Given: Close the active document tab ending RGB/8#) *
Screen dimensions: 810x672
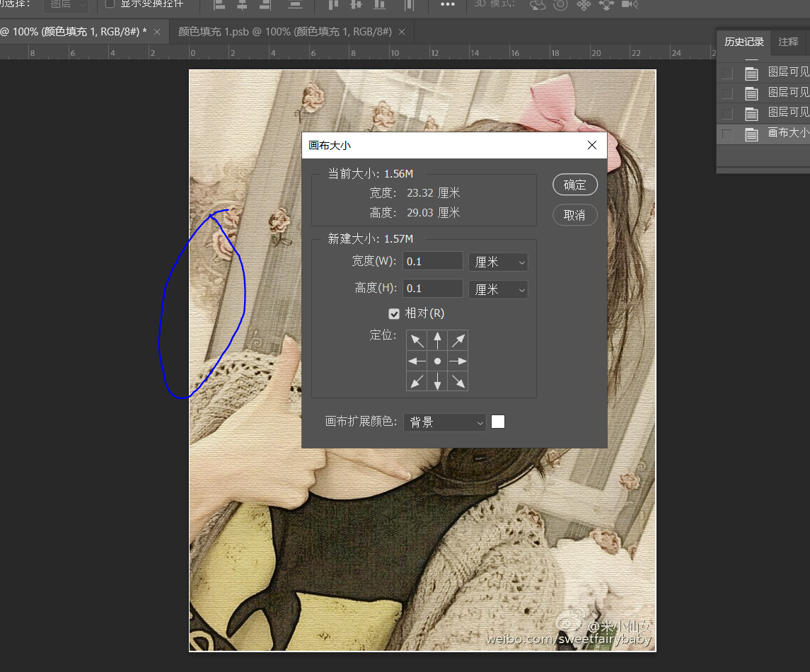Looking at the screenshot, I should point(157,32).
